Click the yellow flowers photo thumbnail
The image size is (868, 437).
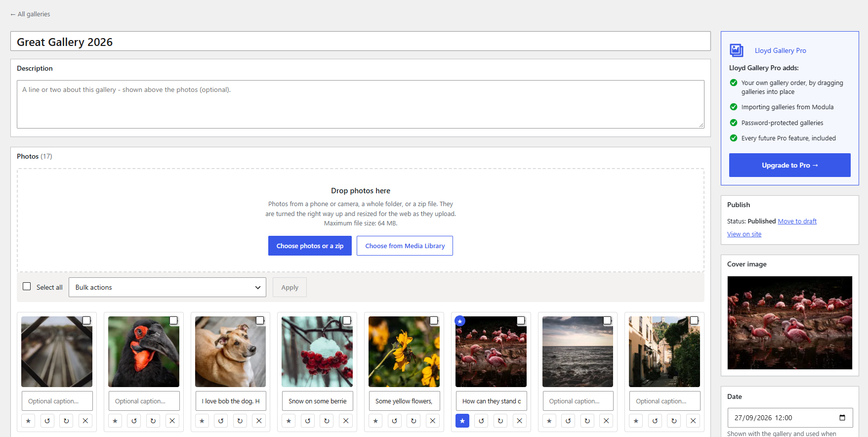coord(404,351)
